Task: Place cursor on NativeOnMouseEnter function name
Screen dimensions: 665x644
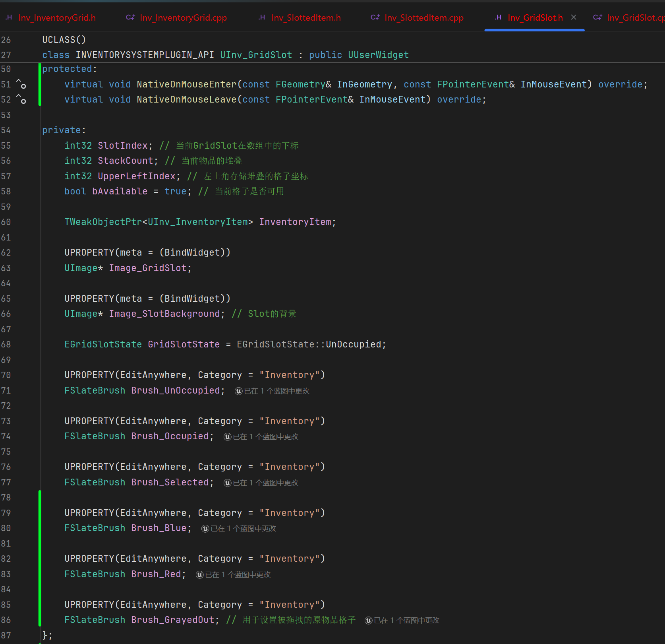Action: pyautogui.click(x=187, y=84)
